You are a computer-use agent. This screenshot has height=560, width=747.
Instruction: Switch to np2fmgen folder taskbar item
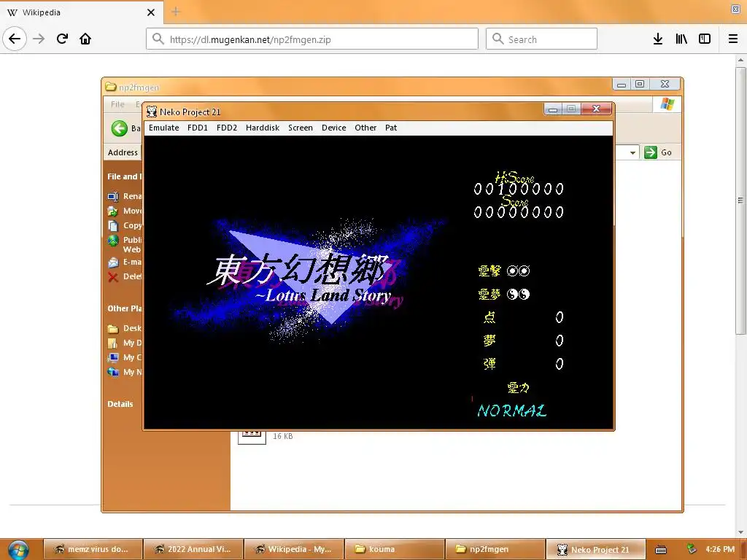point(495,549)
